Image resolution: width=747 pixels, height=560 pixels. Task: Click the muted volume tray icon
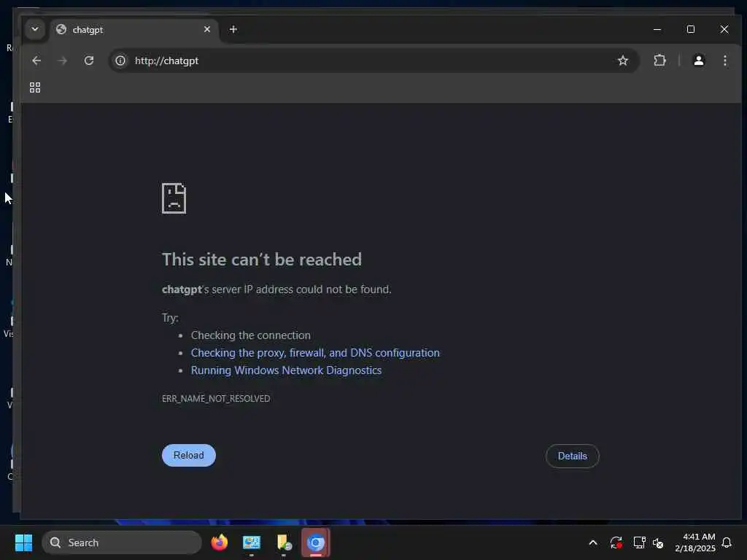click(659, 542)
